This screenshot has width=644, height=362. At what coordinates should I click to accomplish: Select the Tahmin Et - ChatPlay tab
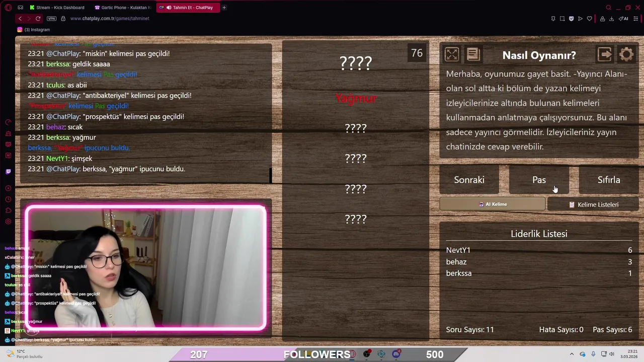coord(187,8)
